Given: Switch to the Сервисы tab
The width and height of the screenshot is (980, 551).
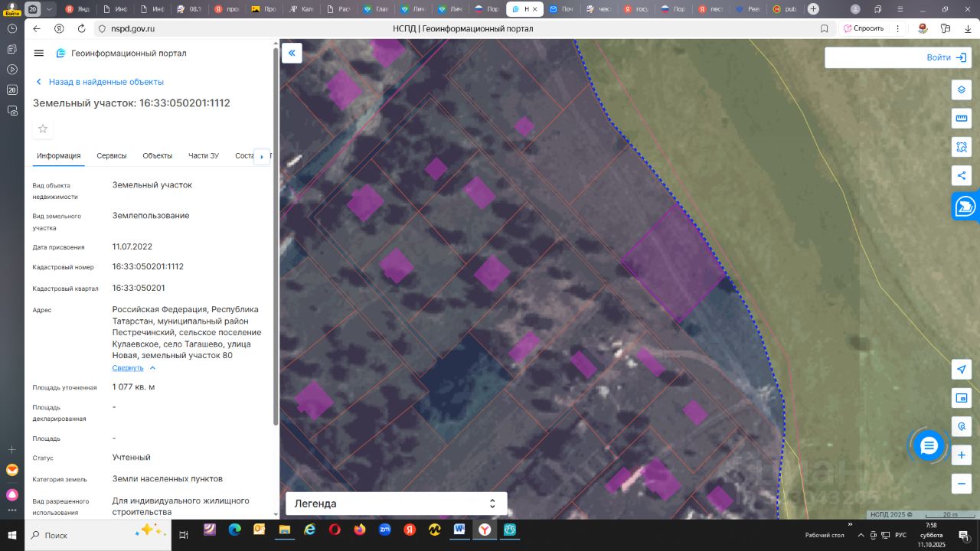Looking at the screenshot, I should [x=112, y=156].
